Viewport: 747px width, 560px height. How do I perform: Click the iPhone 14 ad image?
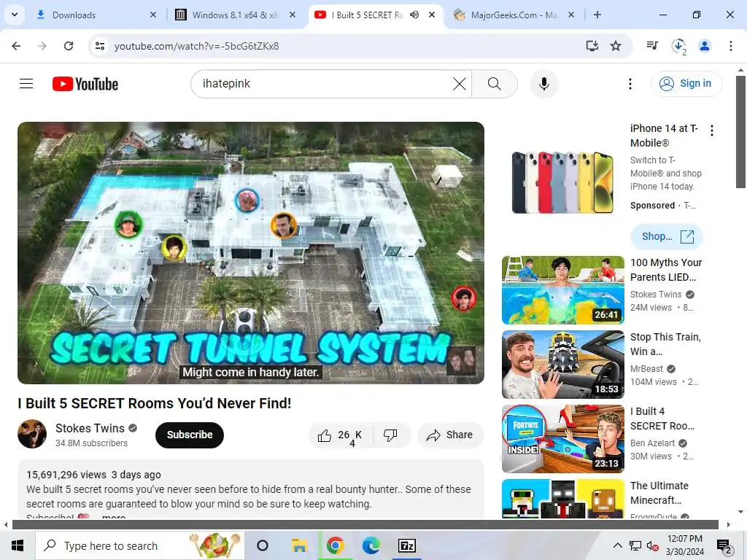562,183
